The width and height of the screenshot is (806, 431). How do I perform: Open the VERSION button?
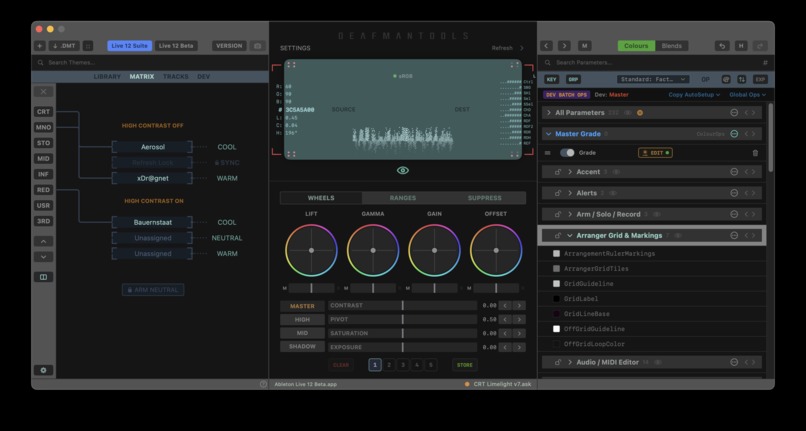229,46
